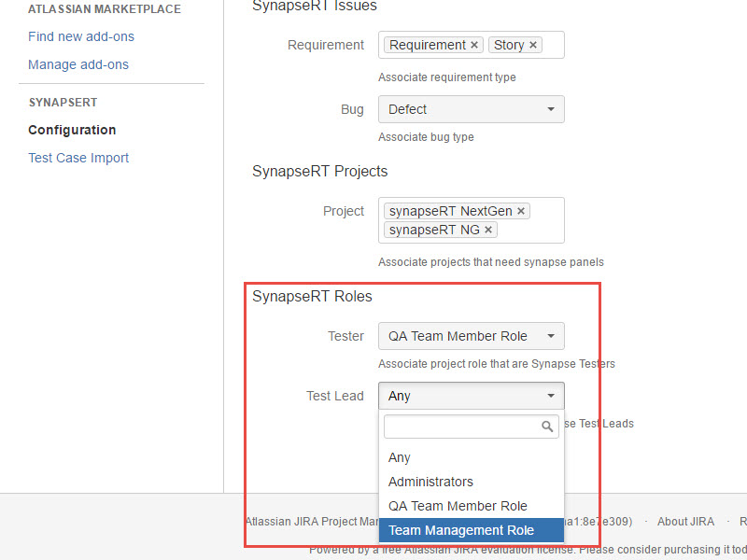Viewport: 747px width, 560px height.
Task: Click inside the Requirement multi-select field
Action: tap(553, 45)
